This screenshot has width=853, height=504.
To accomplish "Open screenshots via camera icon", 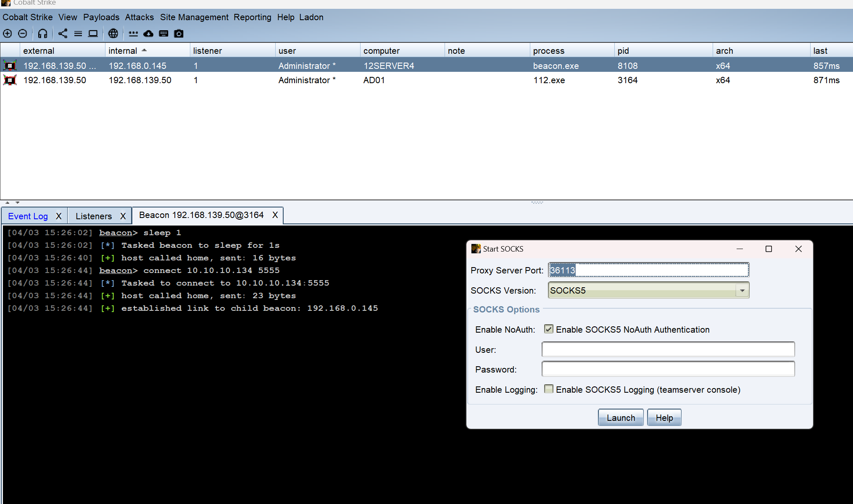I will click(179, 34).
